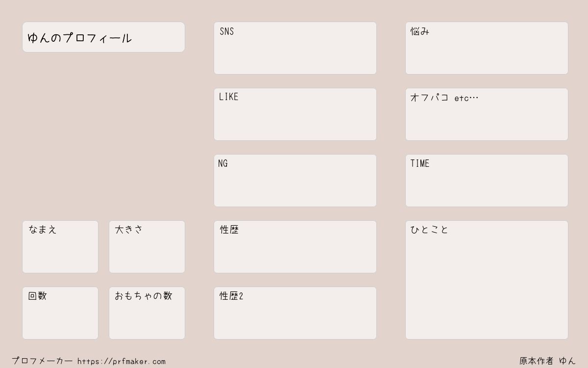The image size is (588, 368).
Task: Open the https://prfmaker.com link
Action: (x=122, y=362)
